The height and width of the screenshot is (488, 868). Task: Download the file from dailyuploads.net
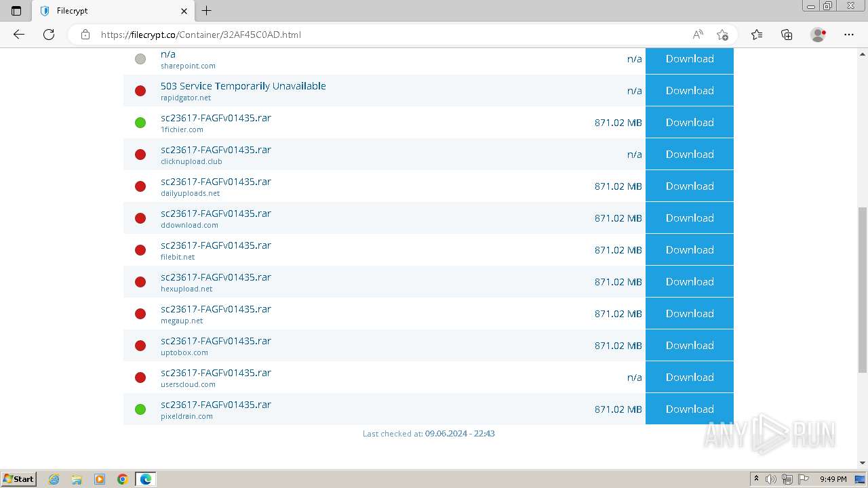[690, 186]
